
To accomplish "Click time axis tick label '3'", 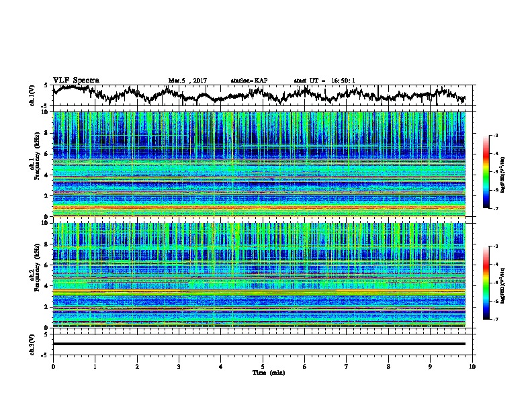I will click(x=179, y=367).
